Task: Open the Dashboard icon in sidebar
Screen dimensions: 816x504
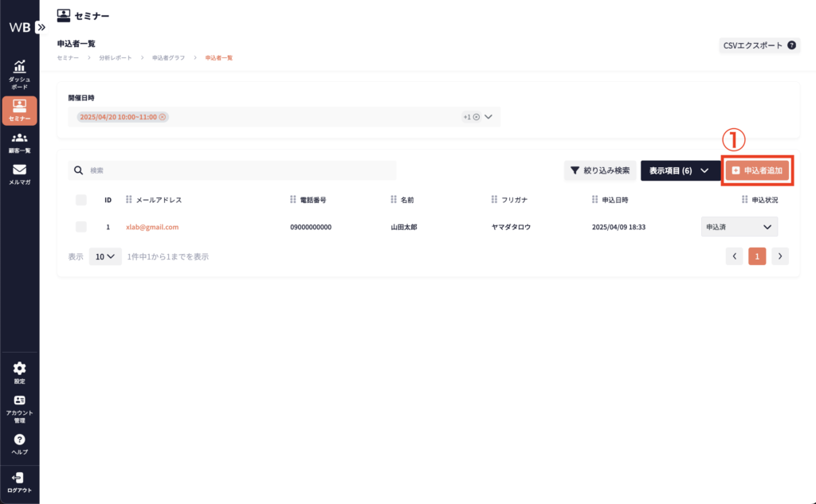Action: pyautogui.click(x=19, y=72)
